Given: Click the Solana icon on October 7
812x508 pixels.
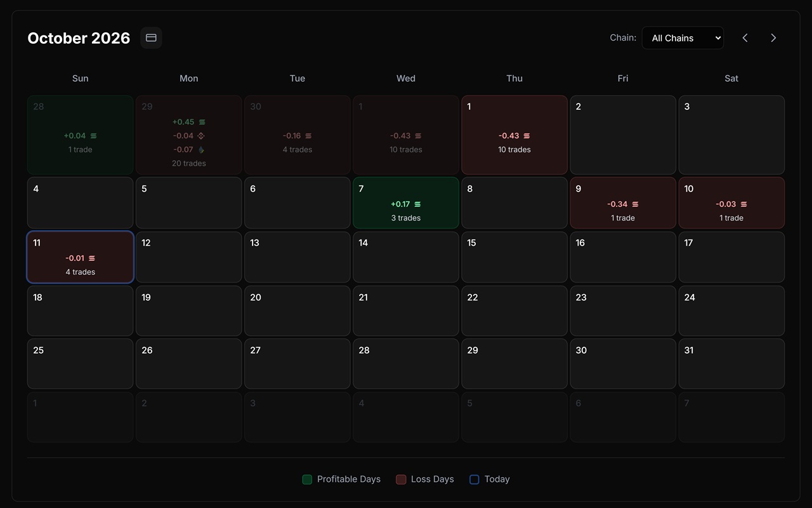Looking at the screenshot, I should tap(417, 204).
